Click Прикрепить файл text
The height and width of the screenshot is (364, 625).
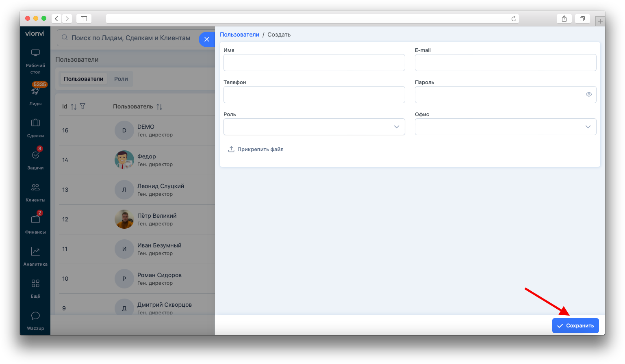click(260, 149)
